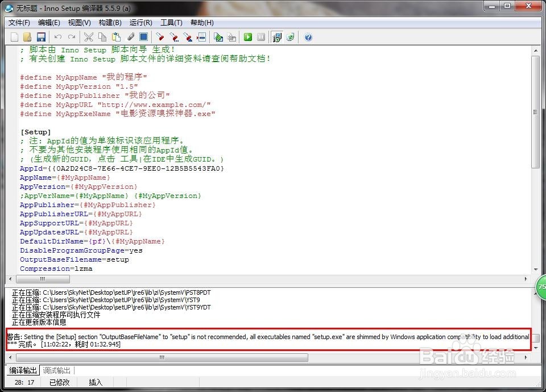This screenshot has width=546, height=392.
Task: Click the editor horizontal scrollbar thumb
Action: pos(43,279)
